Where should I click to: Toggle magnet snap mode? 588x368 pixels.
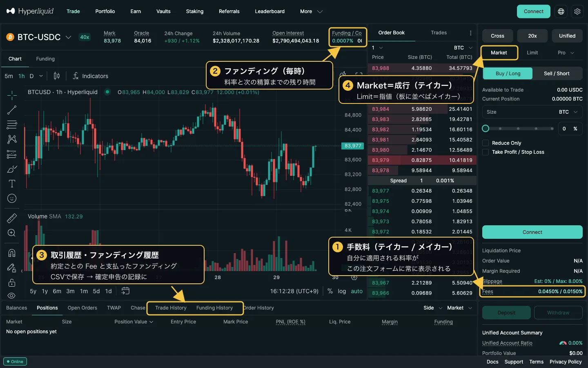[x=12, y=253]
